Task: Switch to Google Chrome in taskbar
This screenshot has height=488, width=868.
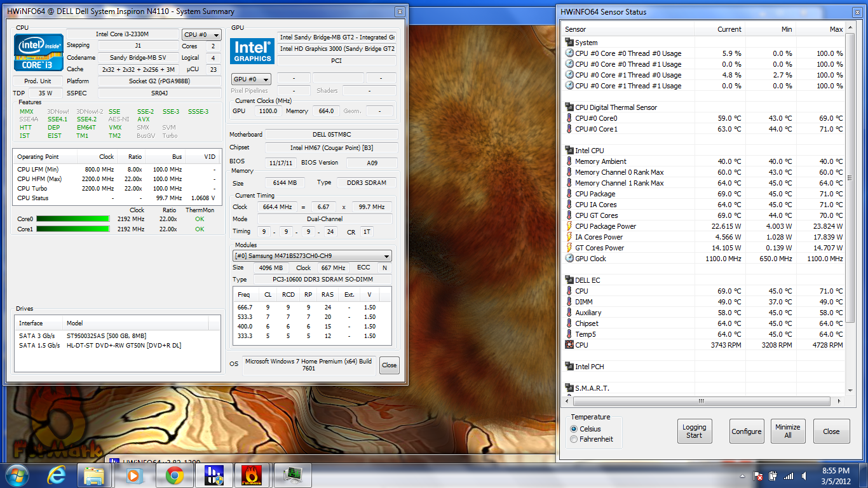Action: [175, 475]
